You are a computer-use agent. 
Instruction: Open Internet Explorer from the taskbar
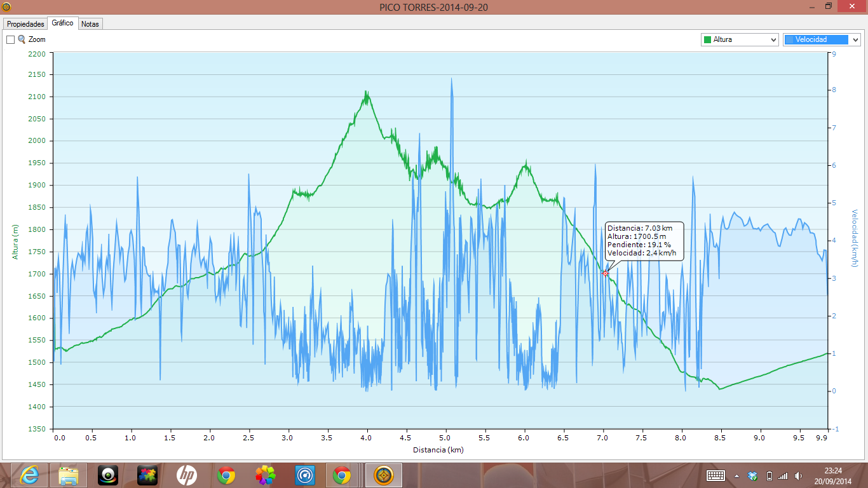[29, 475]
